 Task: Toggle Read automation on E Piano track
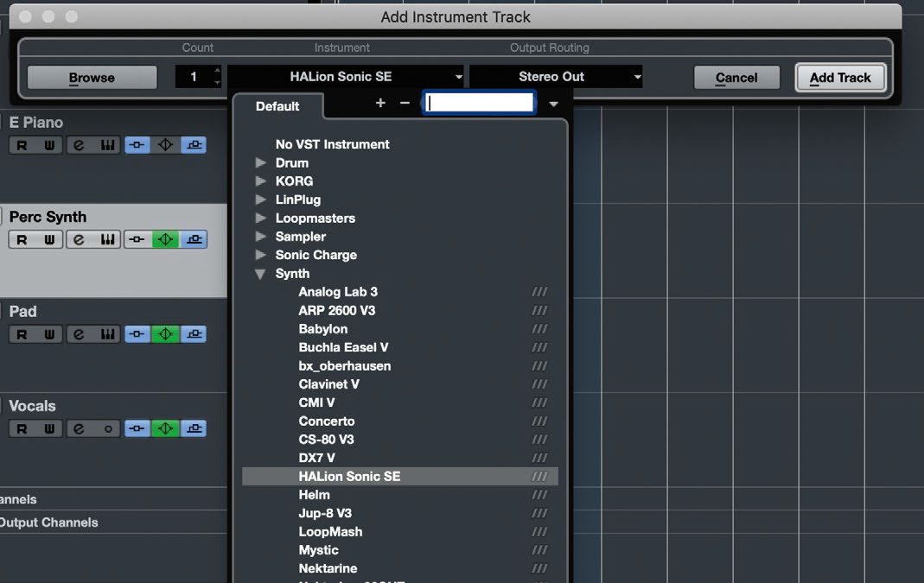(22, 145)
